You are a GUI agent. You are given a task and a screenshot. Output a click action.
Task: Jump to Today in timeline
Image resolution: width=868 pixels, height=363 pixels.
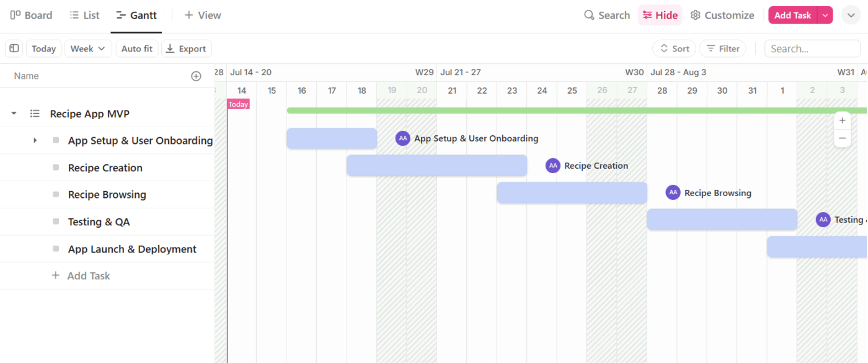pyautogui.click(x=43, y=48)
